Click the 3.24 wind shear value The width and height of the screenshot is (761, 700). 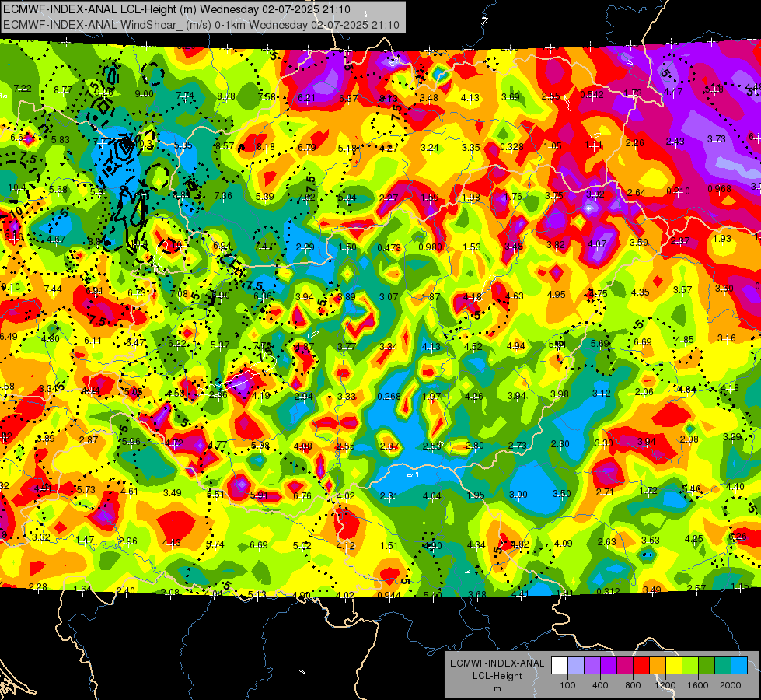430,147
